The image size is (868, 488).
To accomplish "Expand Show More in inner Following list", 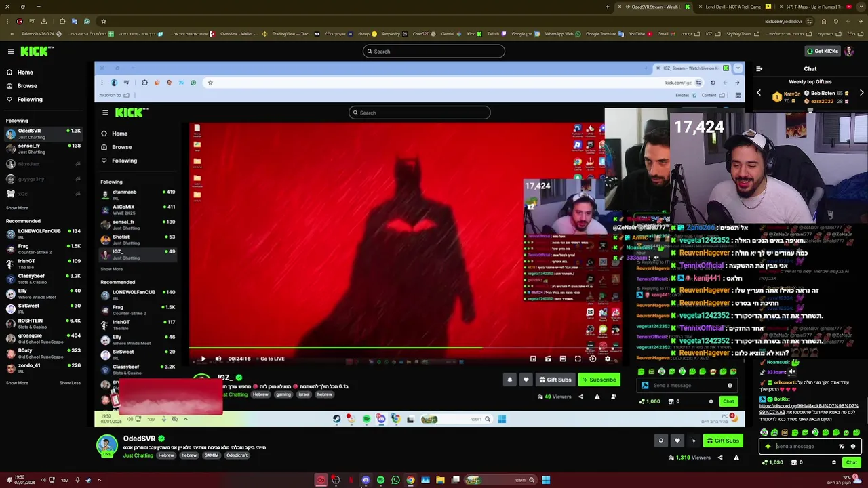I will click(111, 269).
